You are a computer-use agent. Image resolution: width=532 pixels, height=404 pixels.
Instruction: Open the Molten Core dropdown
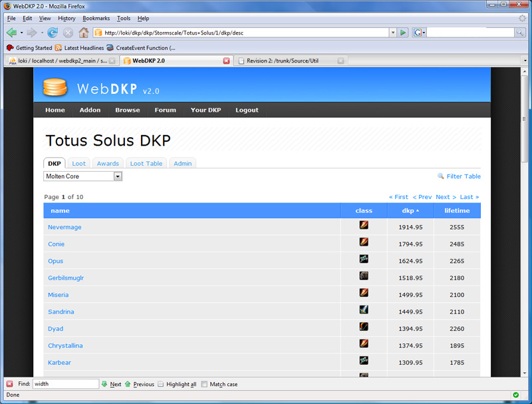click(118, 176)
